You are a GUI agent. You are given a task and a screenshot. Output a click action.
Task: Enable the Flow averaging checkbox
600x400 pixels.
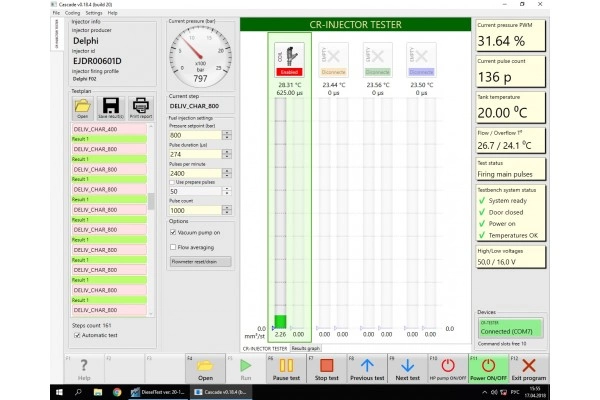pos(173,247)
